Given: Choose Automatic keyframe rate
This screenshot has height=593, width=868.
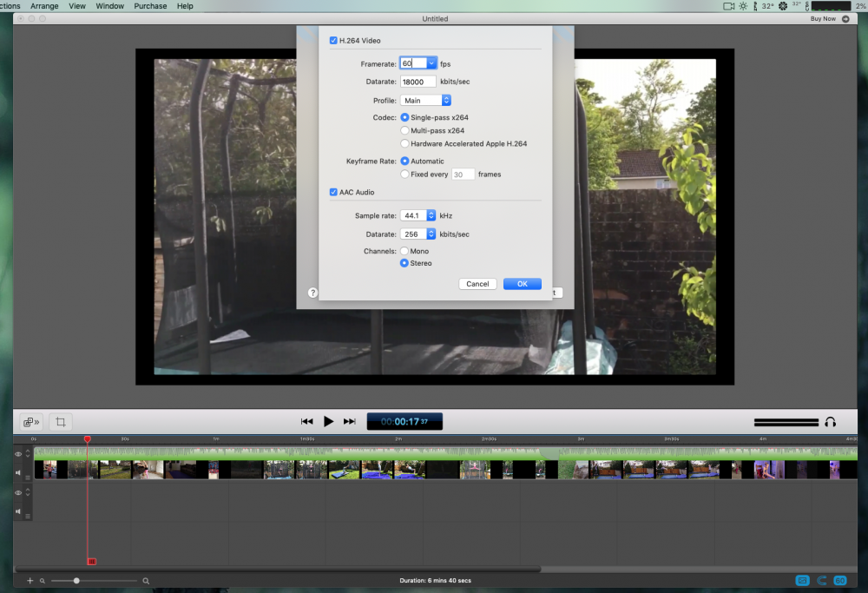Looking at the screenshot, I should click(404, 161).
